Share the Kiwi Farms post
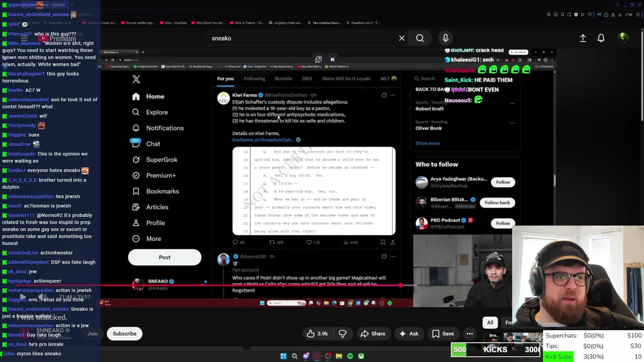Image resolution: width=644 pixels, height=362 pixels. coord(392,242)
